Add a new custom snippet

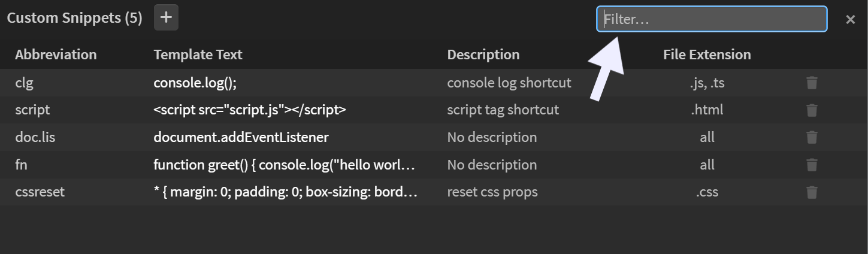click(166, 17)
